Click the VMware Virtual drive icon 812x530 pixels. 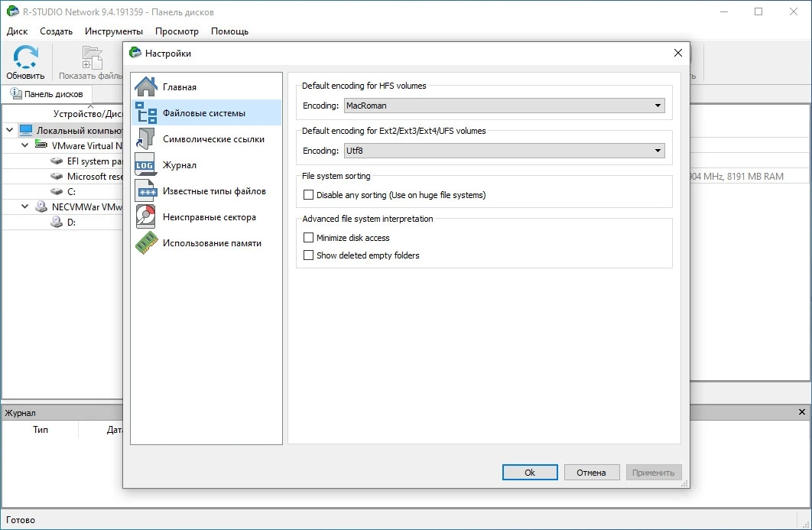tap(41, 145)
